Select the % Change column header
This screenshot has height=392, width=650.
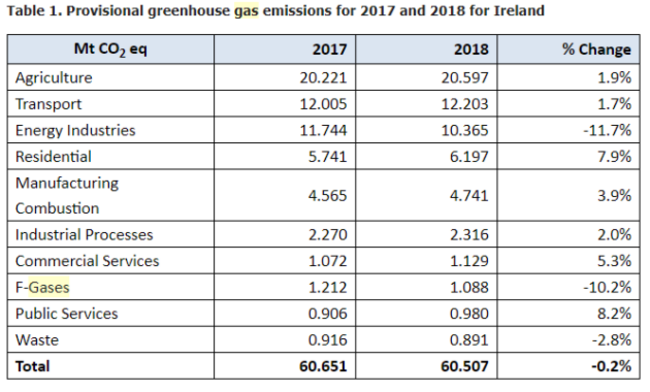[x=568, y=49]
